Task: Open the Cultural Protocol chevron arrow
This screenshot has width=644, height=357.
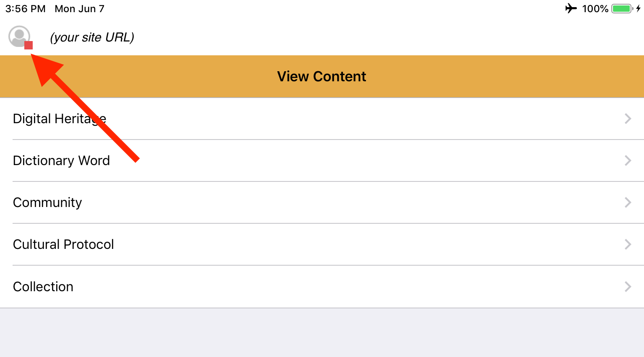Action: click(628, 244)
